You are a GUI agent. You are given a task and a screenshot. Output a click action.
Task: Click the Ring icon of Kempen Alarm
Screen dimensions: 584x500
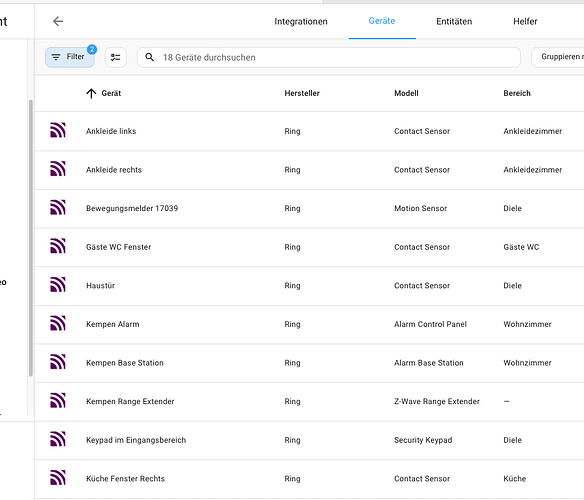(58, 323)
